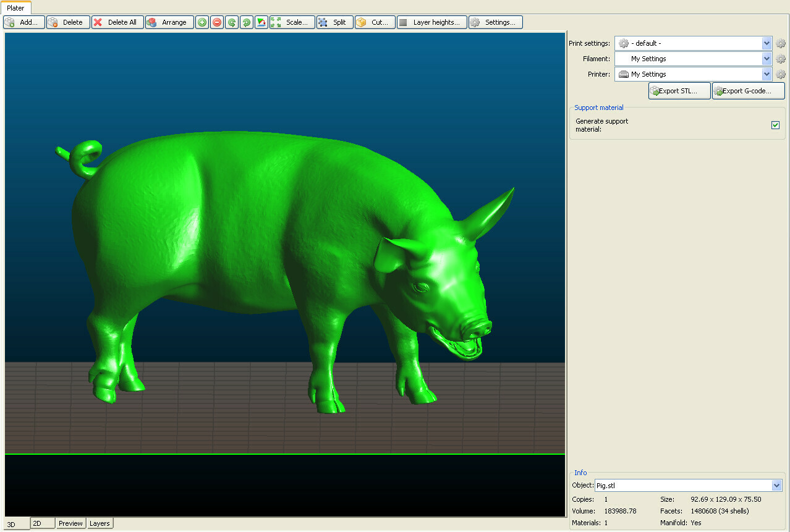Open the Filament preset dropdown

pos(767,59)
